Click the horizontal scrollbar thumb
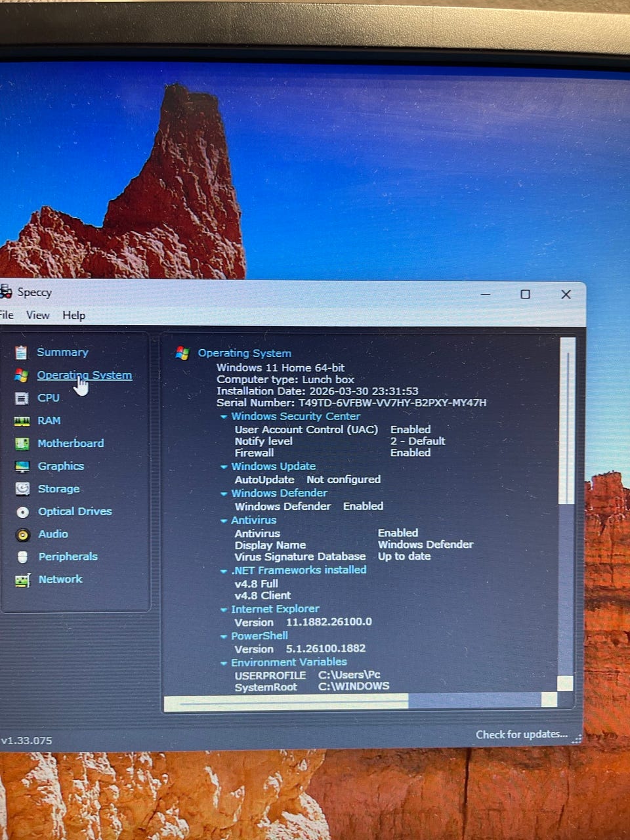630x840 pixels. coord(286,702)
